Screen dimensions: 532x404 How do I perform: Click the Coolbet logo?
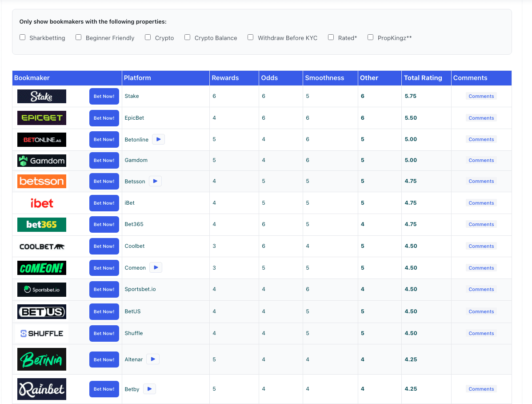coord(42,246)
